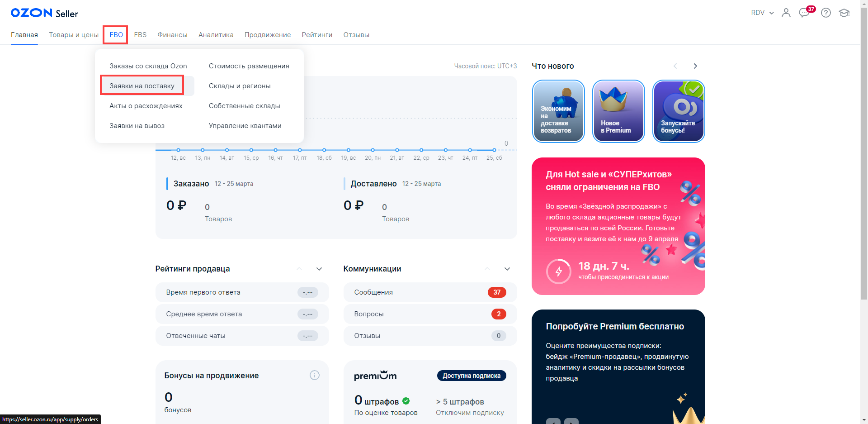This screenshot has height=424, width=868.
Task: Open the Hot sale и СУПЕРхитов banner
Action: (618, 226)
